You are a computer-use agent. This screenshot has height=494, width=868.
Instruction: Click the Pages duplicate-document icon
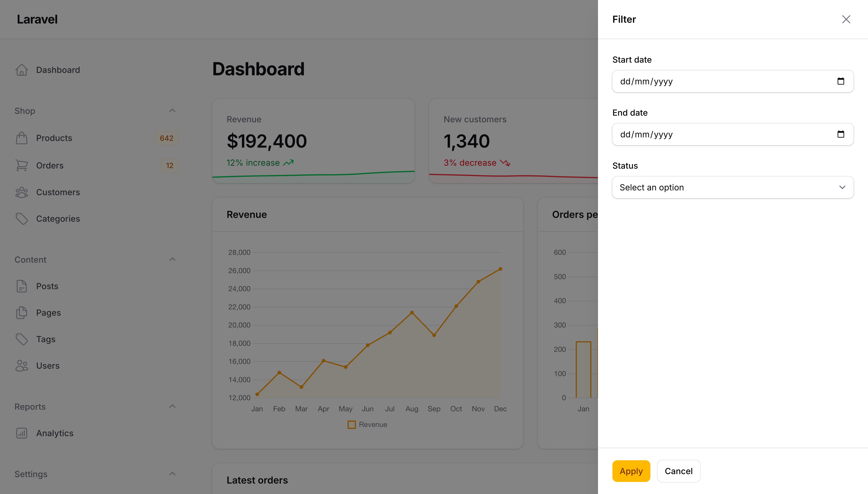(22, 313)
